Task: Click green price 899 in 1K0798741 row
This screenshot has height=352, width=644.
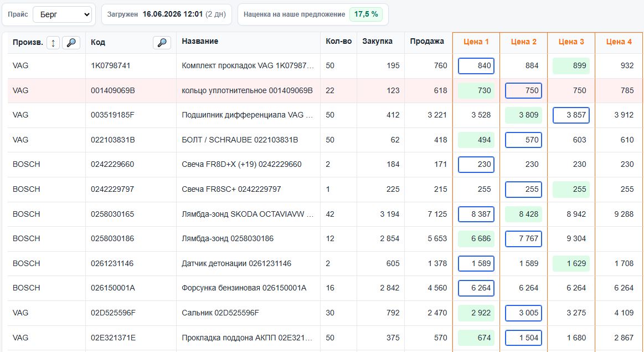Action: point(571,66)
